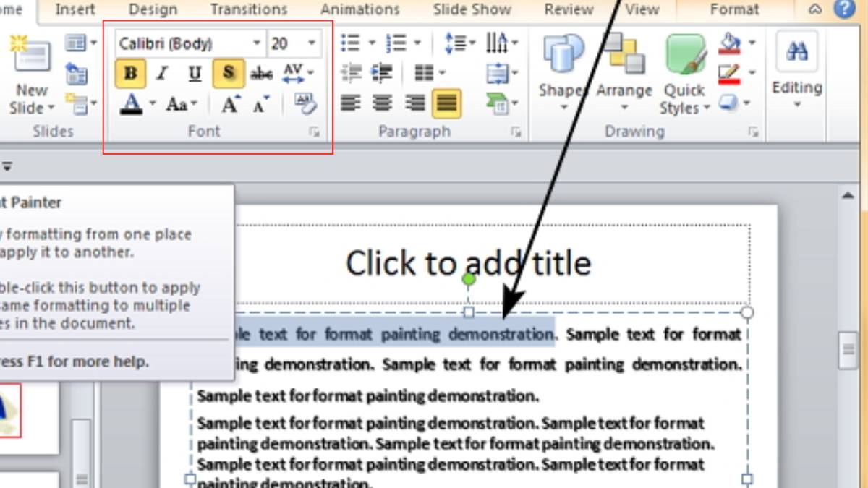
Task: Clear all formatting with the eraser icon
Action: pos(304,103)
